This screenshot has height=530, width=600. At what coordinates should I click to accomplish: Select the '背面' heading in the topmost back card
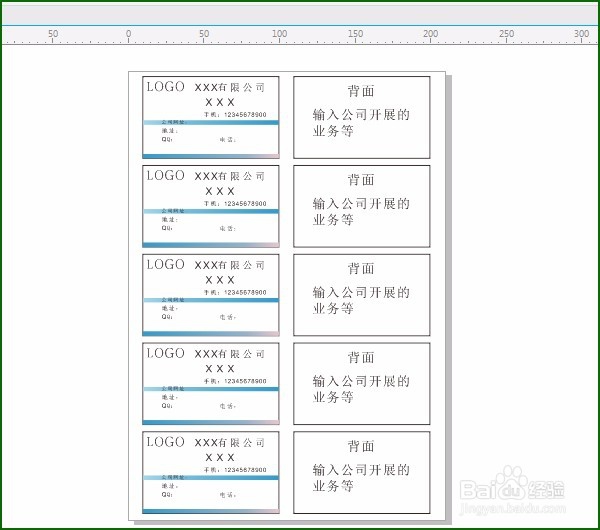pyautogui.click(x=361, y=91)
